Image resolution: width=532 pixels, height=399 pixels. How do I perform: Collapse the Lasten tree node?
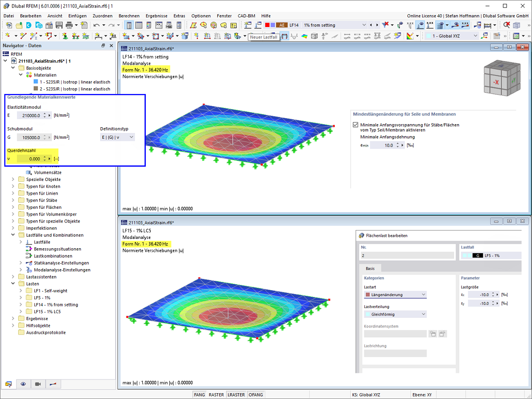[x=13, y=284]
